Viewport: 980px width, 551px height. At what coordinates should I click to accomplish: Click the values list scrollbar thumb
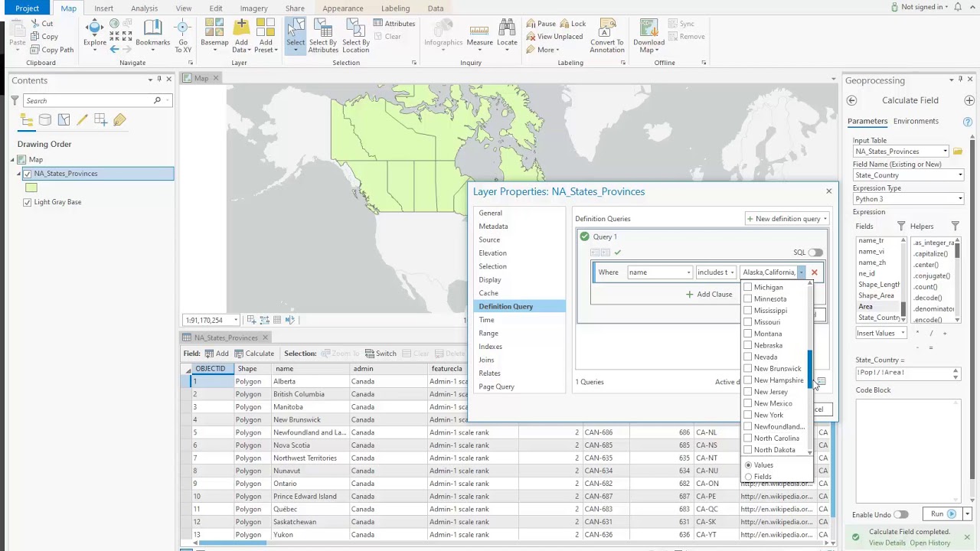pyautogui.click(x=809, y=367)
